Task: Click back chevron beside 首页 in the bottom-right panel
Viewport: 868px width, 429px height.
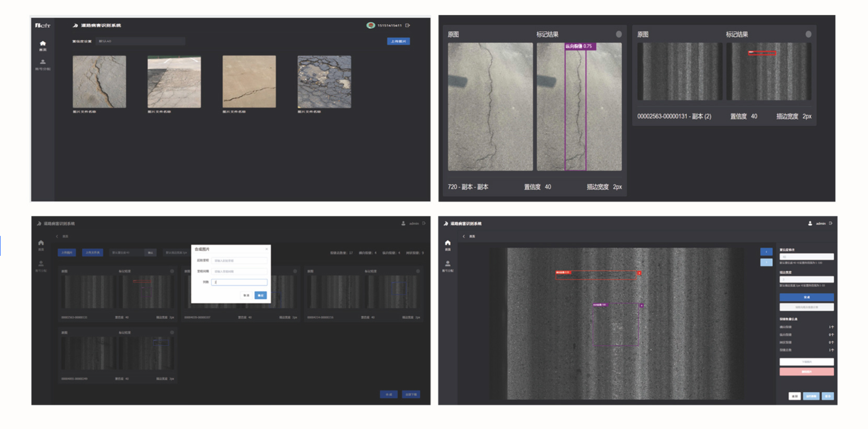Action: 464,236
